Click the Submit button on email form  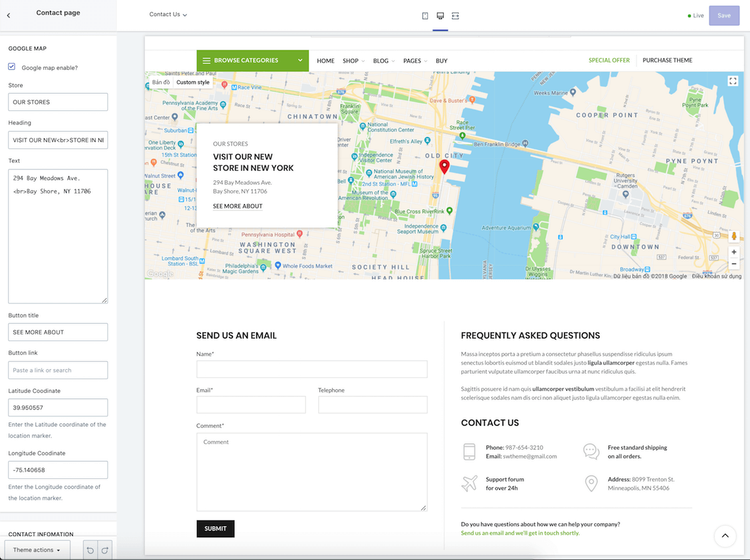tap(215, 529)
